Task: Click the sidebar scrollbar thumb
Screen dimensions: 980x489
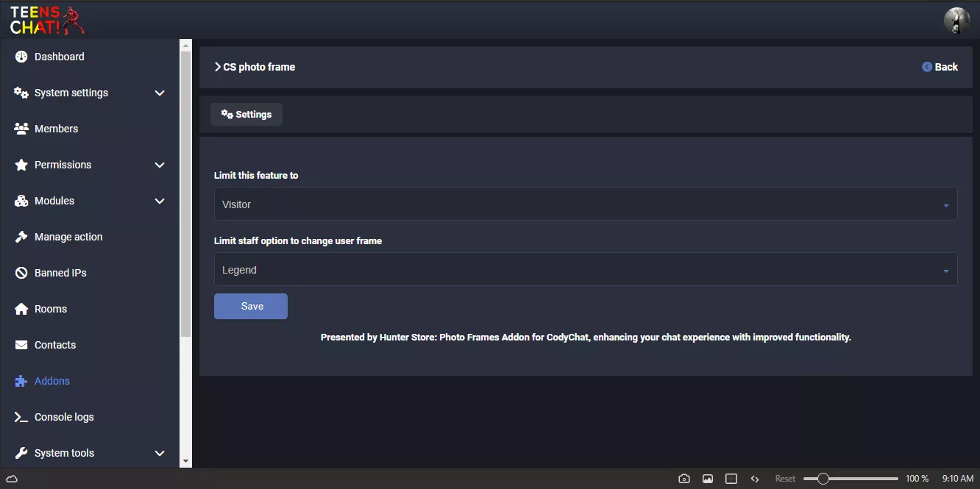Action: click(x=186, y=195)
